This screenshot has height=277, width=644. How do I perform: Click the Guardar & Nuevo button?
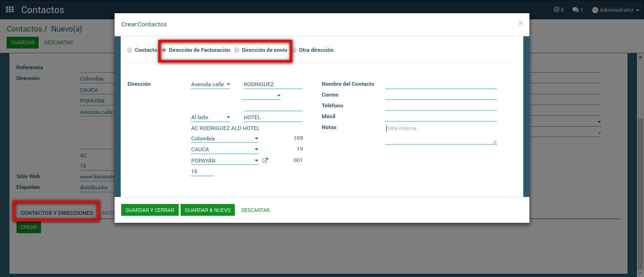tap(207, 210)
